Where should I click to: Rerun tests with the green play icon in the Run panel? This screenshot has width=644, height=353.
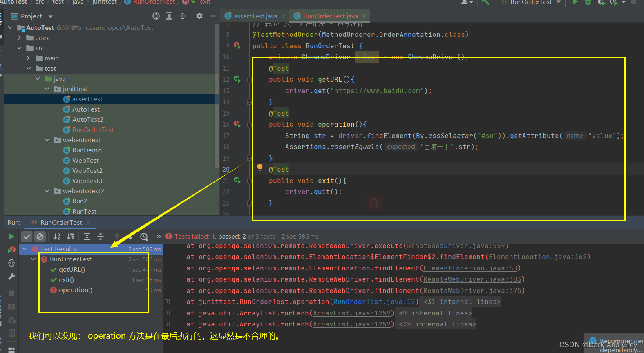pyautogui.click(x=11, y=237)
